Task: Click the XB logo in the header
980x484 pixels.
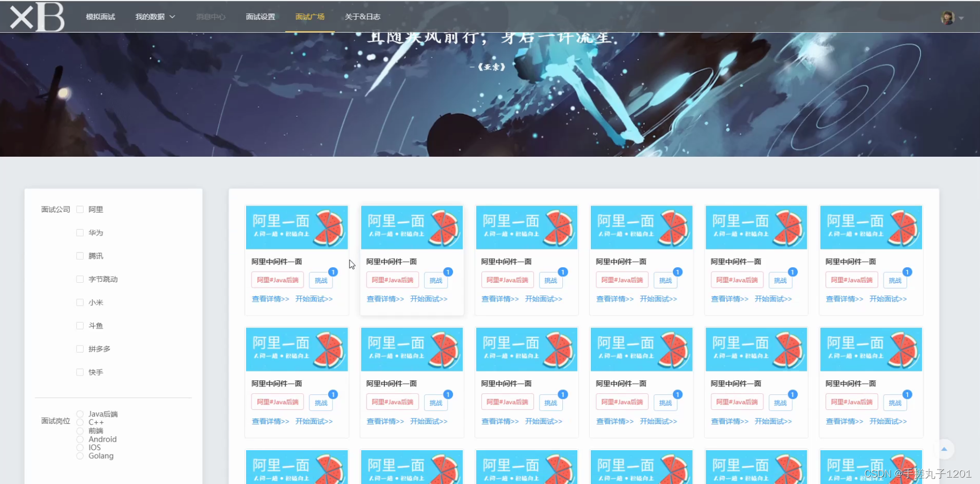Action: 37,17
